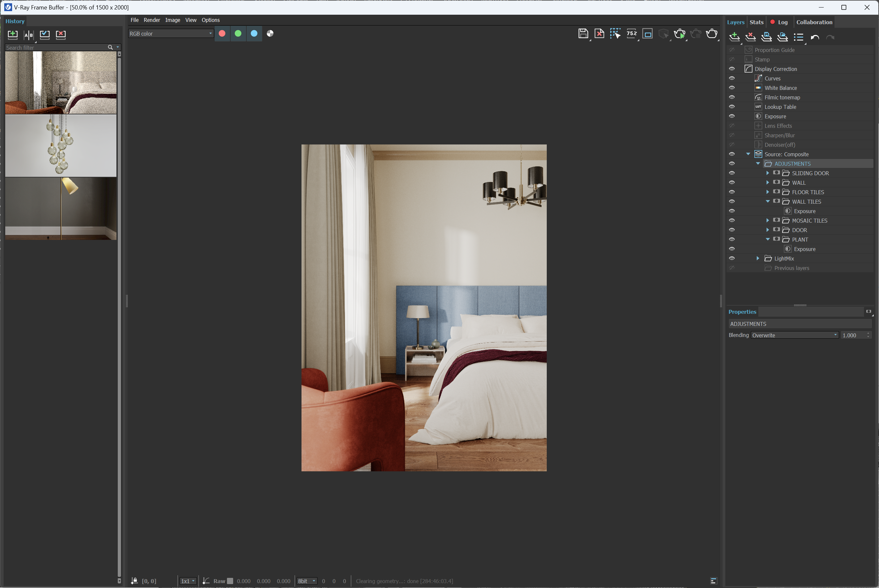Toggle visibility of the White Balance layer
Viewport: 879px width, 588px height.
(x=732, y=88)
